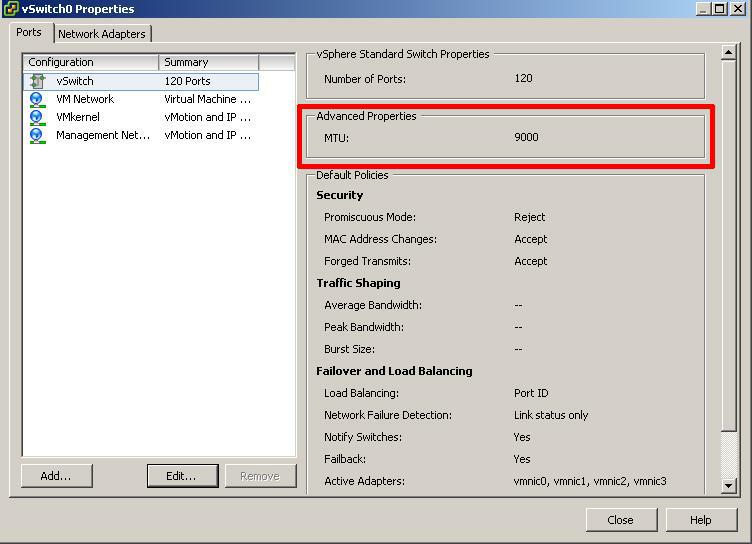Viewport: 752px width, 544px height.
Task: Click the MTU value 9000
Action: [x=526, y=137]
